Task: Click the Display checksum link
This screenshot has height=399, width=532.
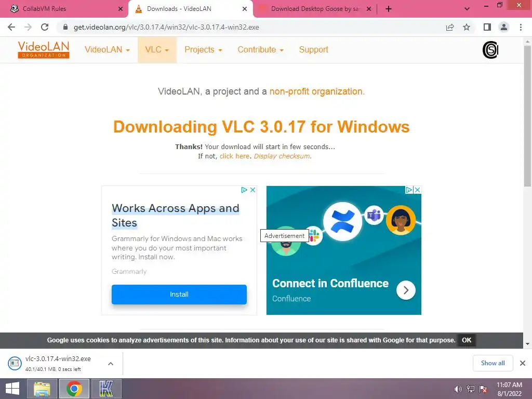Action: click(282, 156)
